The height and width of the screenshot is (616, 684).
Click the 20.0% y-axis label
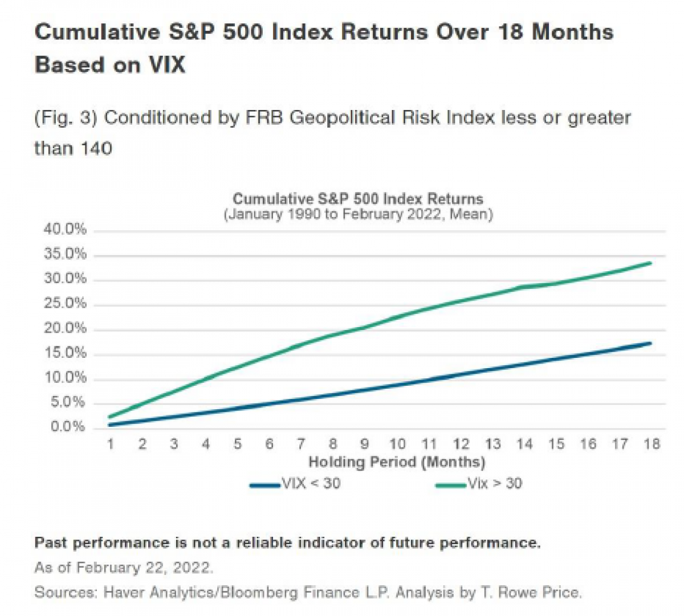[65, 328]
